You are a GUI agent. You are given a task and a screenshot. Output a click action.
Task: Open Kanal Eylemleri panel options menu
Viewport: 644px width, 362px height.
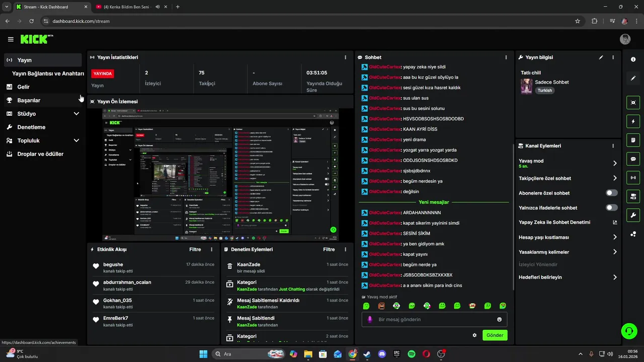click(x=613, y=146)
